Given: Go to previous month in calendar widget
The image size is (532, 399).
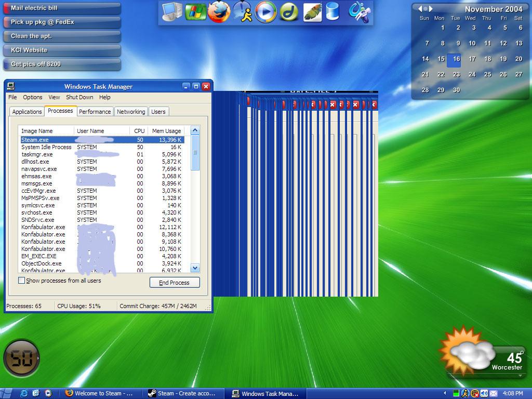Looking at the screenshot, I should [420, 9].
